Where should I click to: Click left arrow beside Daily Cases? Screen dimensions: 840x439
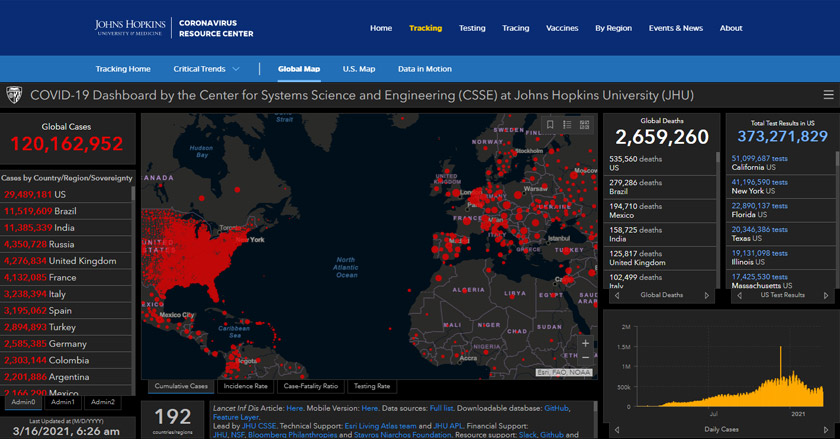[x=617, y=430]
